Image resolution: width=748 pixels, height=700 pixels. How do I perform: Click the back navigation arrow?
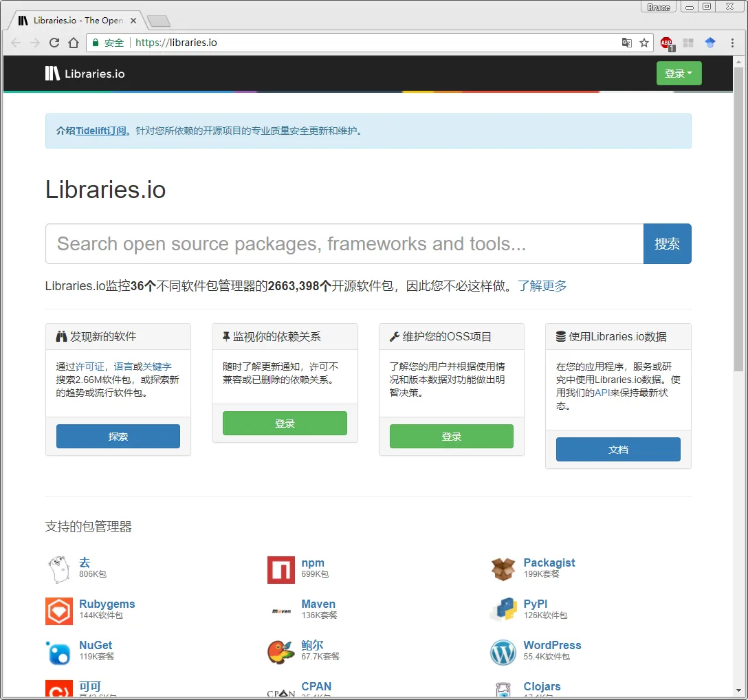click(x=16, y=43)
